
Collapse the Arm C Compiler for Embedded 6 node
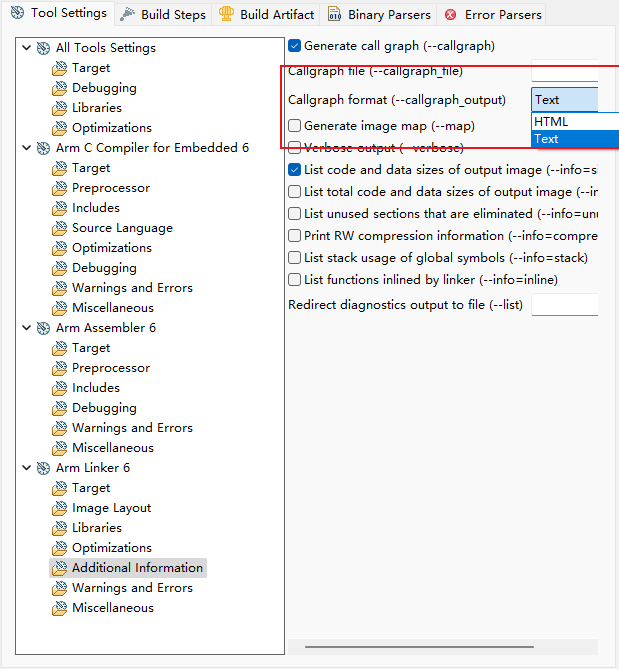pyautogui.click(x=26, y=148)
